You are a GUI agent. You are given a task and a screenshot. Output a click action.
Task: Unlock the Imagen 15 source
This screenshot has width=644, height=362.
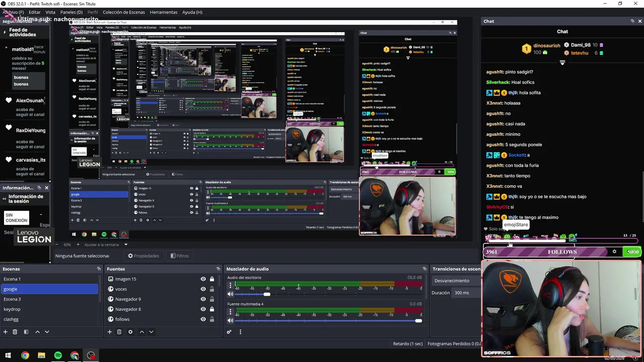pyautogui.click(x=212, y=279)
